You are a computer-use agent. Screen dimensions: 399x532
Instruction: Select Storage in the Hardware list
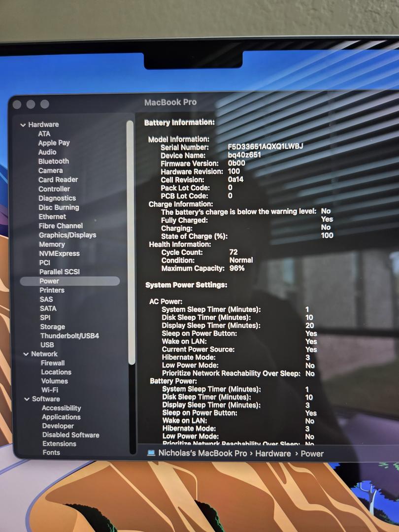[52, 327]
